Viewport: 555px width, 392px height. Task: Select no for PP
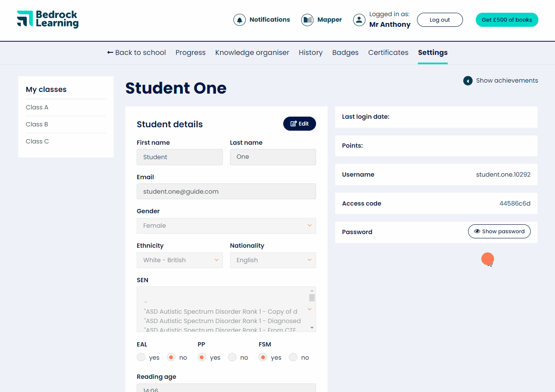point(232,357)
